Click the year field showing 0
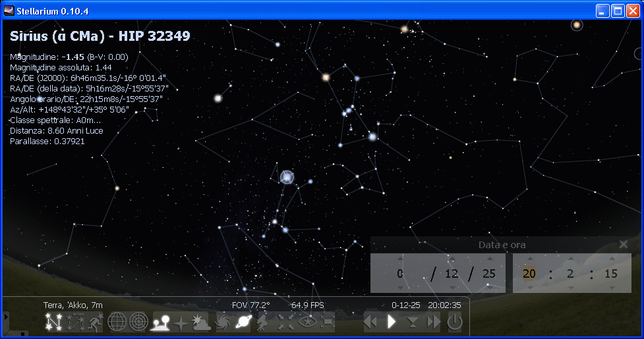This screenshot has height=339, width=644. tap(400, 273)
